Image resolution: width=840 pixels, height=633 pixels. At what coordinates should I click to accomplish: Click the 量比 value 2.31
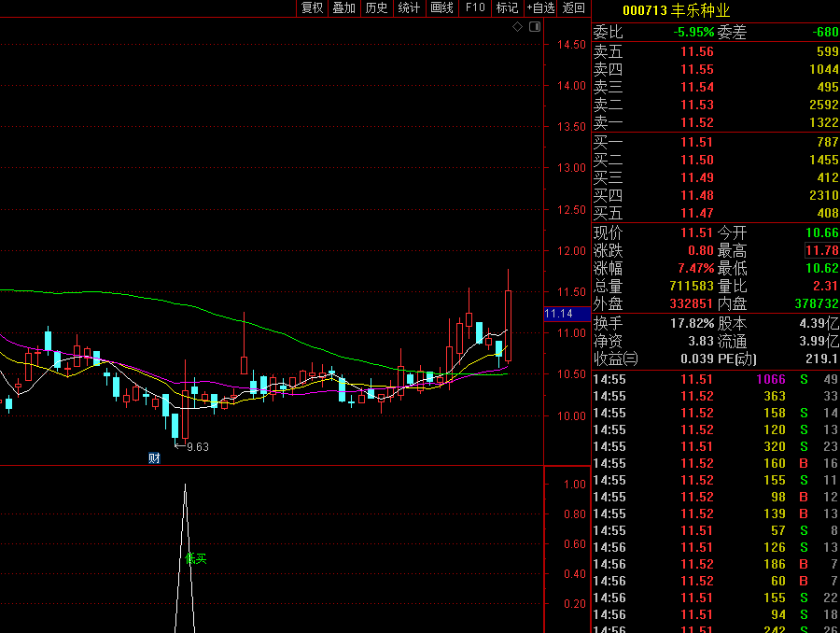826,286
